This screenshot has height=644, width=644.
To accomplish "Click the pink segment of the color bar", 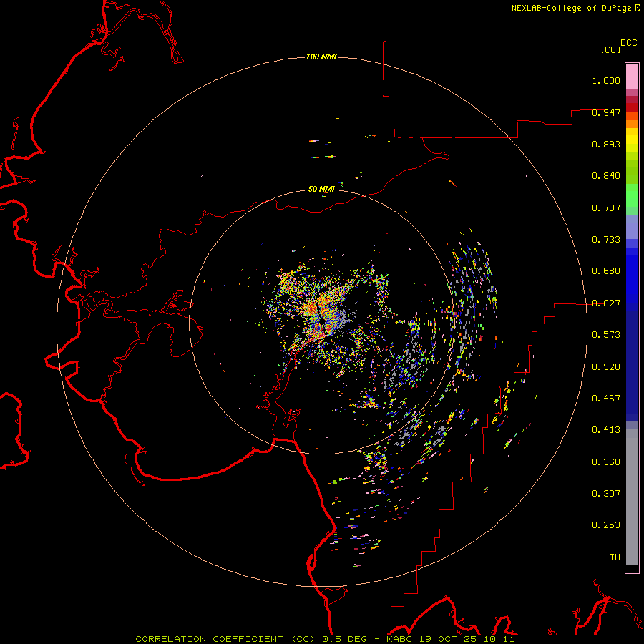I will [632, 77].
